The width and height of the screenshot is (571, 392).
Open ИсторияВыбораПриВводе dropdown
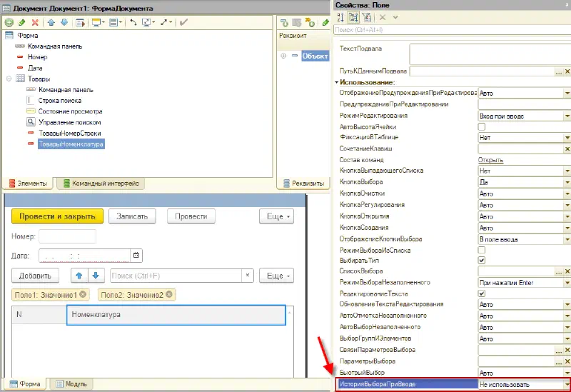[567, 384]
